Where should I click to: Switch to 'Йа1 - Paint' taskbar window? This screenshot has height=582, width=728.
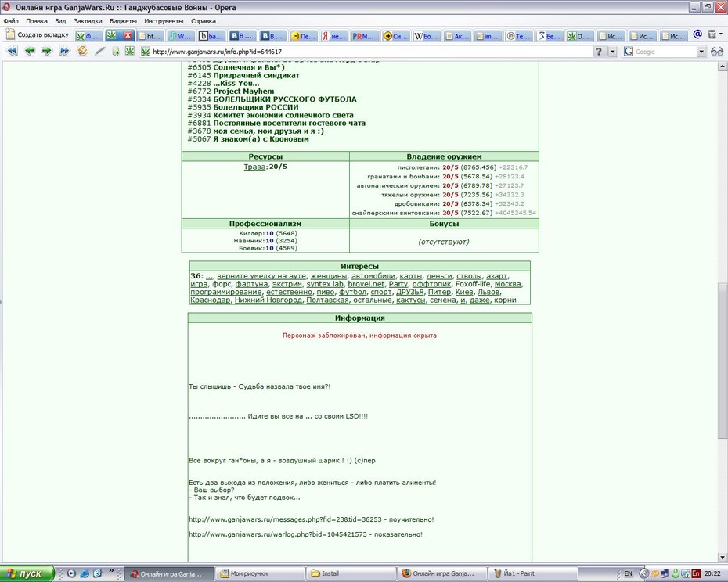(533, 573)
